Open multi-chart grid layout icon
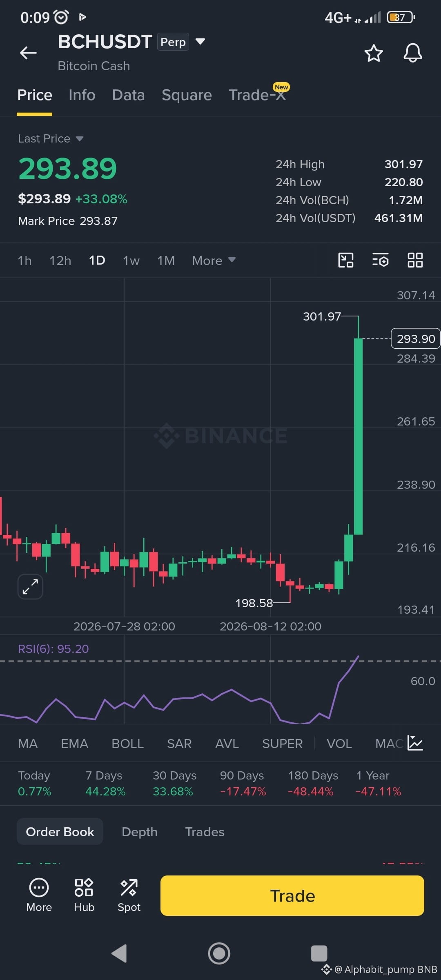Screen dimensions: 441x980 (x=415, y=260)
